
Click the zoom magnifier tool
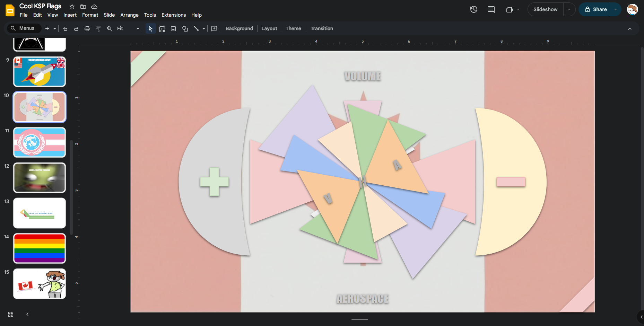(x=110, y=28)
